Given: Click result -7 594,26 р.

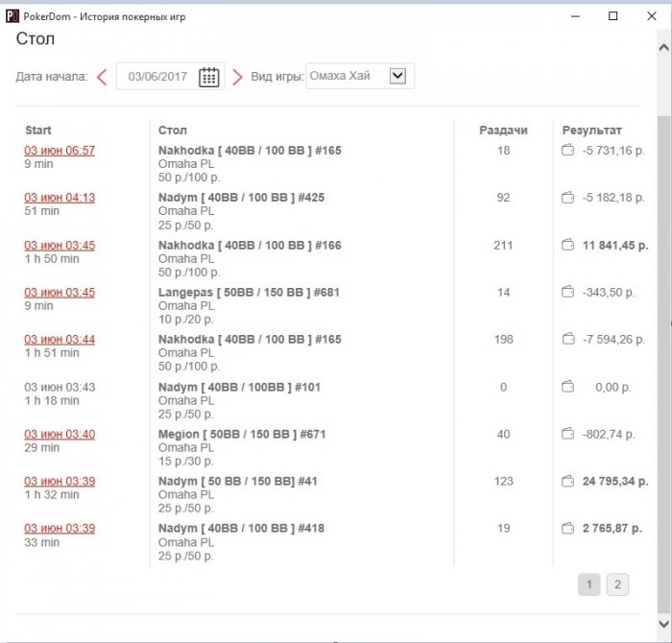Looking at the screenshot, I should [613, 340].
